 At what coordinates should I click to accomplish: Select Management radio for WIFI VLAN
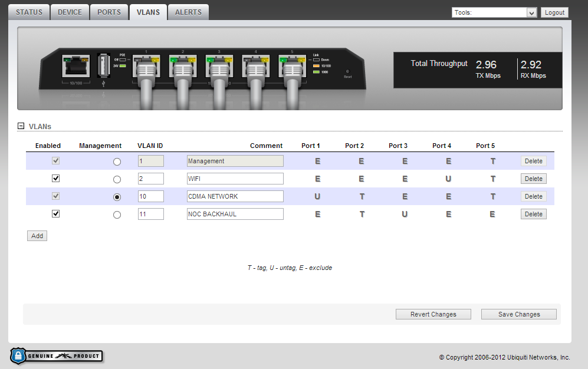coord(117,179)
